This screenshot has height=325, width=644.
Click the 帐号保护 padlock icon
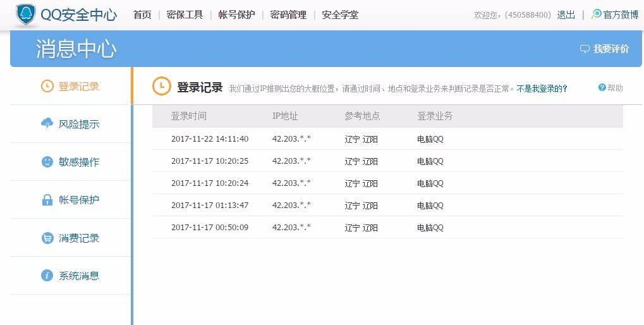point(47,200)
